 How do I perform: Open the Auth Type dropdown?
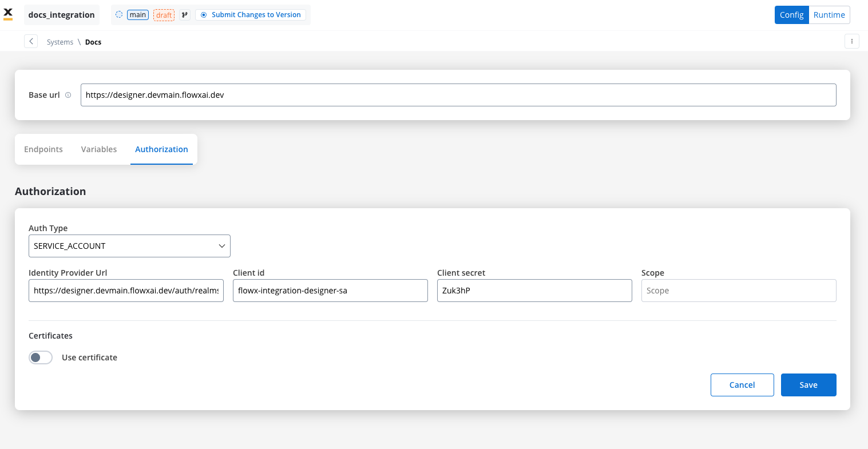tap(129, 246)
